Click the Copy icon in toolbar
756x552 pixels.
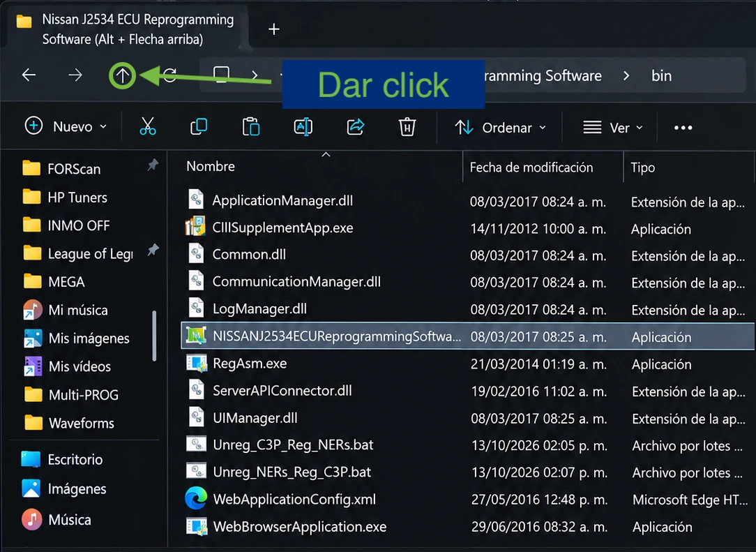(x=199, y=126)
